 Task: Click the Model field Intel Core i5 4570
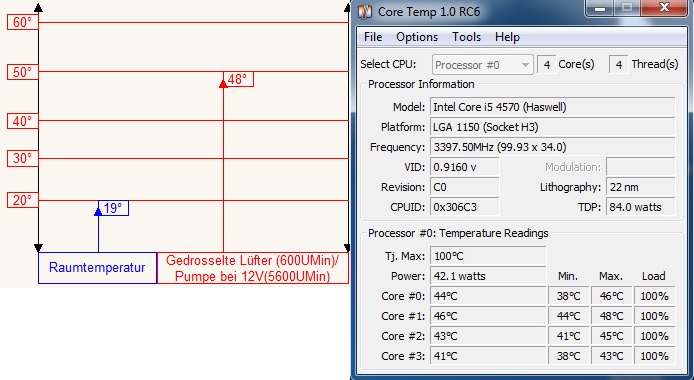(552, 107)
